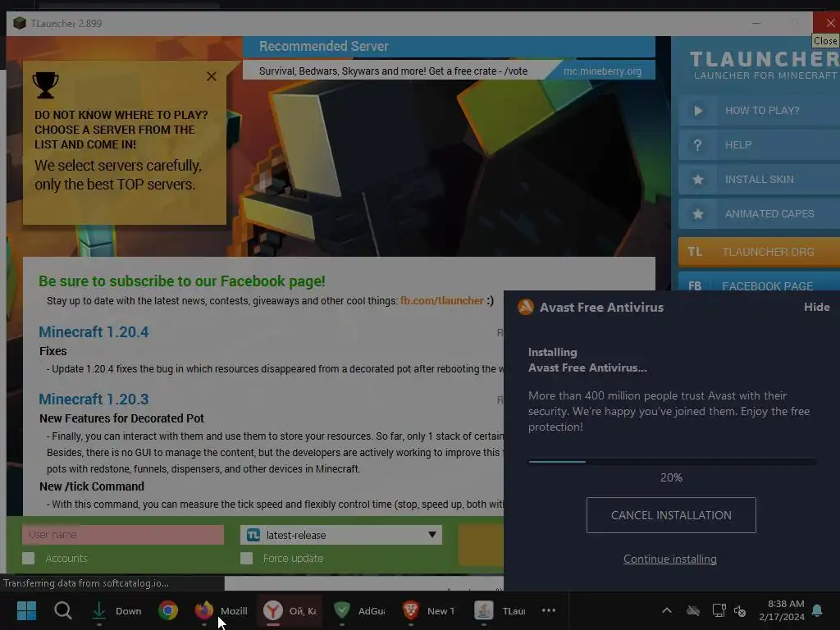Open AdGuard from the taskbar

pyautogui.click(x=359, y=610)
